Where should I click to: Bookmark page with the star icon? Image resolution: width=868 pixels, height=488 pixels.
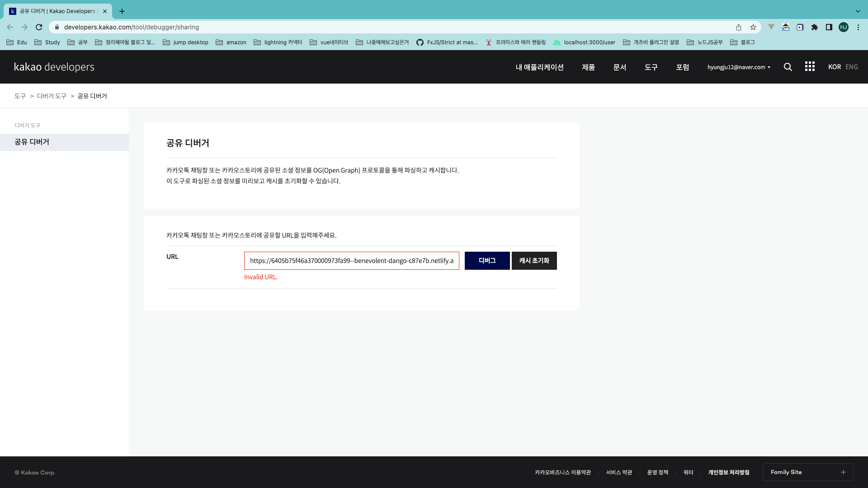pos(753,27)
